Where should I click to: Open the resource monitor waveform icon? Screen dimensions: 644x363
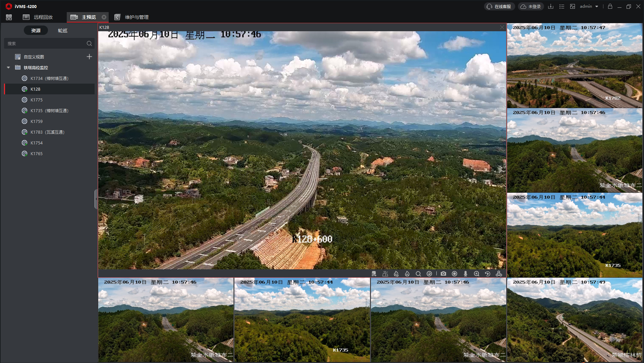(573, 6)
